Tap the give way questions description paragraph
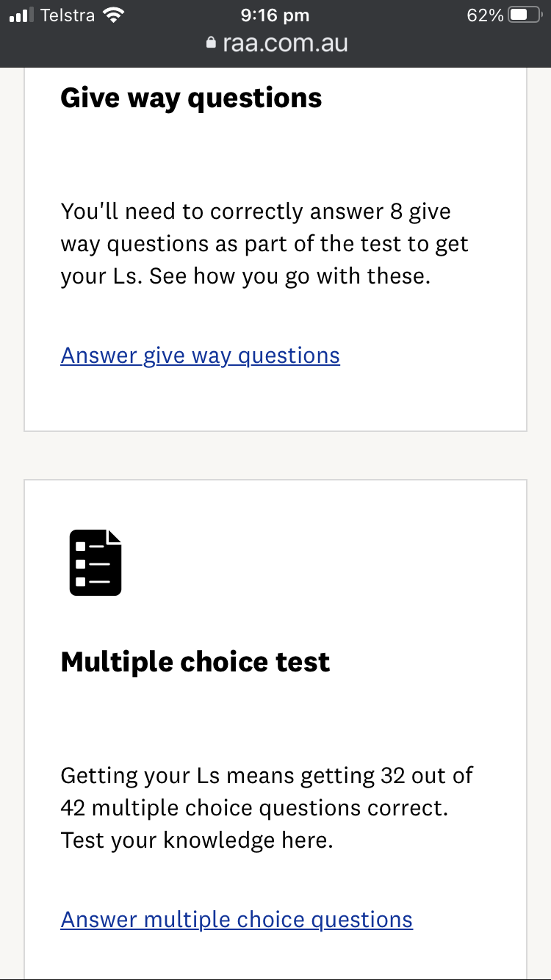551x980 pixels. pos(264,243)
